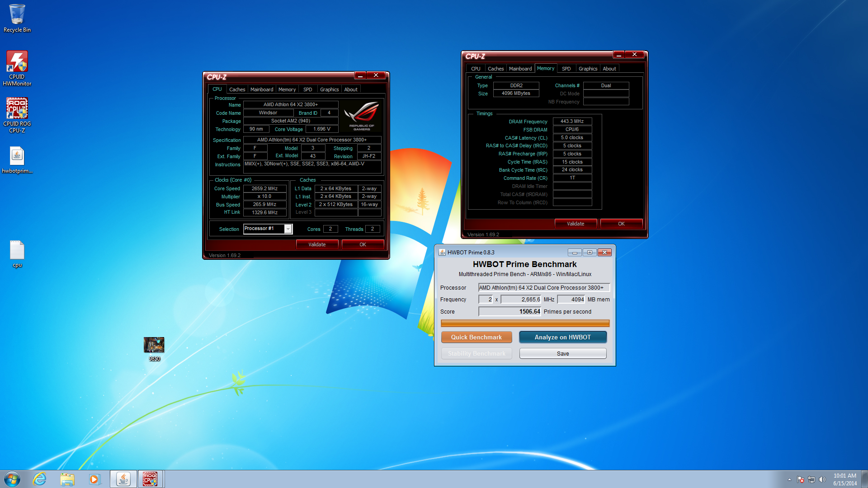Close the left CPU-Z window
Viewport: 868px width, 488px height.
[376, 75]
